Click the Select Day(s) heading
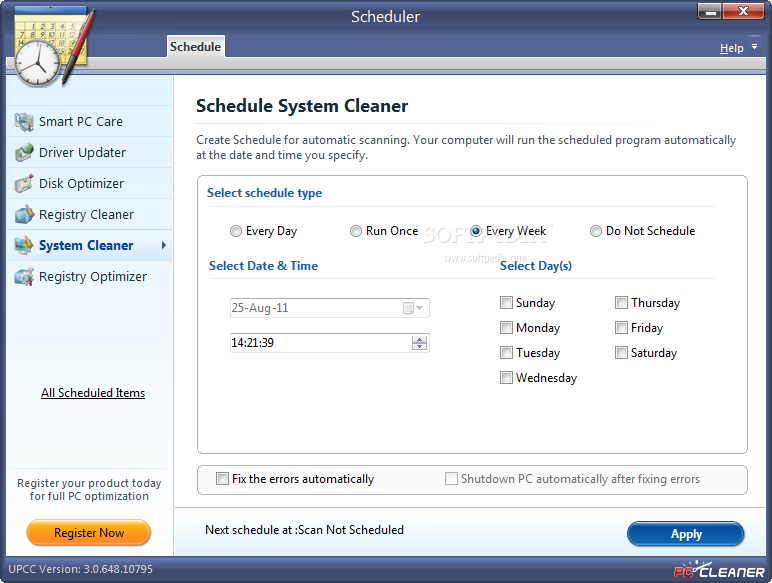 point(536,266)
